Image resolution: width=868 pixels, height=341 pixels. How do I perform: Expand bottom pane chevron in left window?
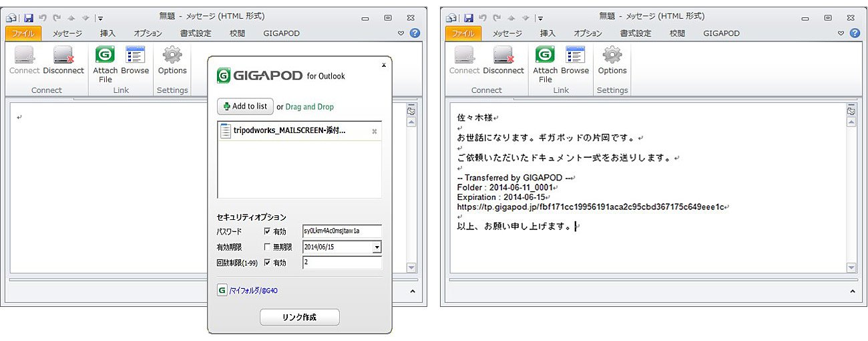[x=412, y=292]
